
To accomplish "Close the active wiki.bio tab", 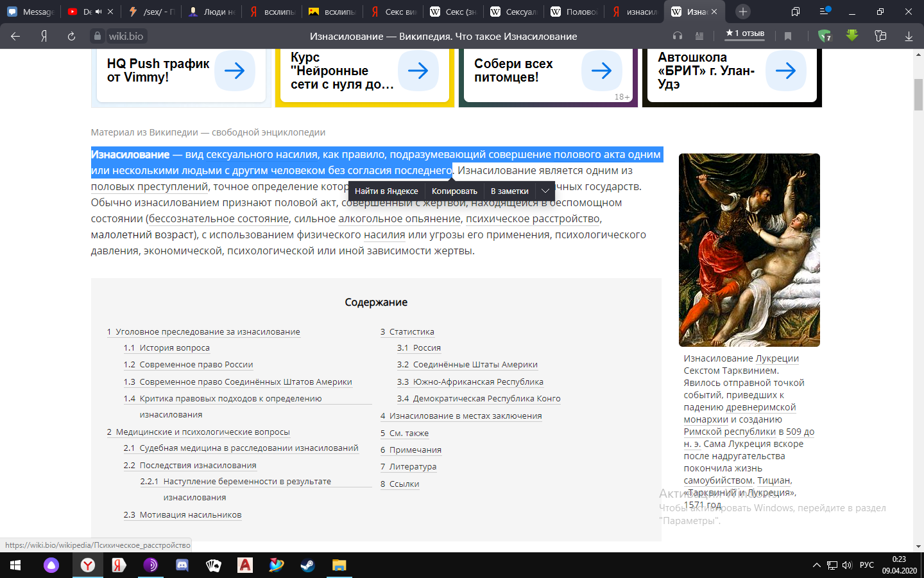I will coord(714,12).
